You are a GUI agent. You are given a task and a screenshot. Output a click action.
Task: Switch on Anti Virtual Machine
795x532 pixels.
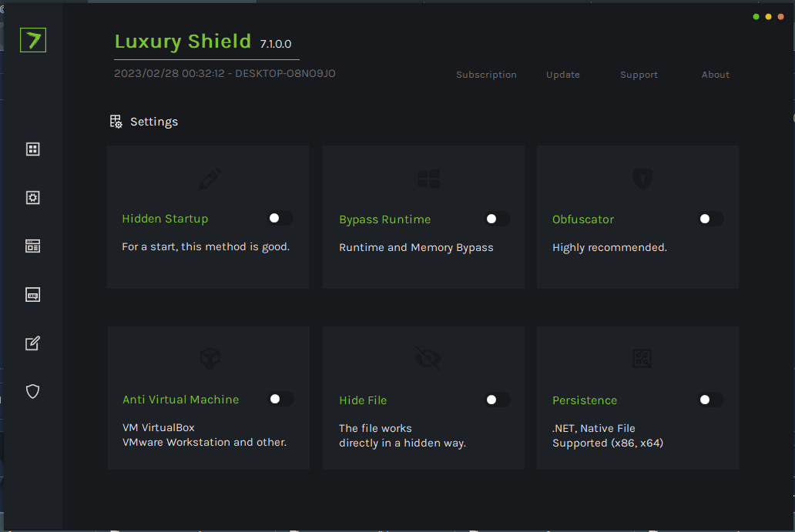coord(281,400)
